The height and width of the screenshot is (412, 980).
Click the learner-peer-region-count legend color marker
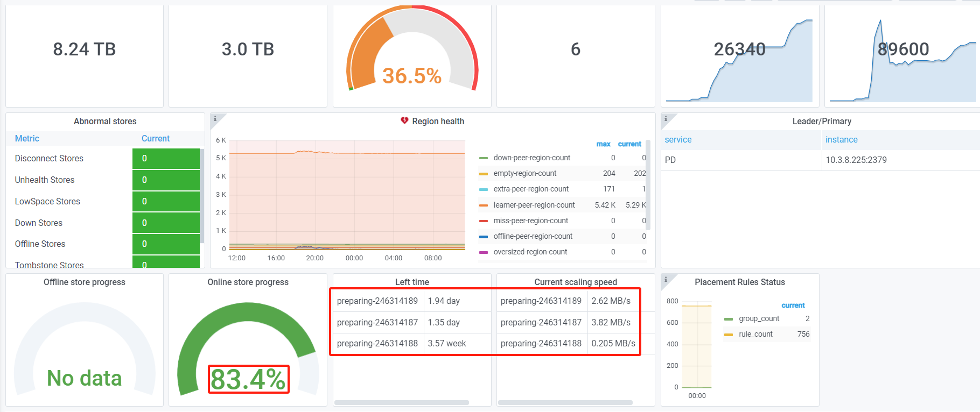483,205
